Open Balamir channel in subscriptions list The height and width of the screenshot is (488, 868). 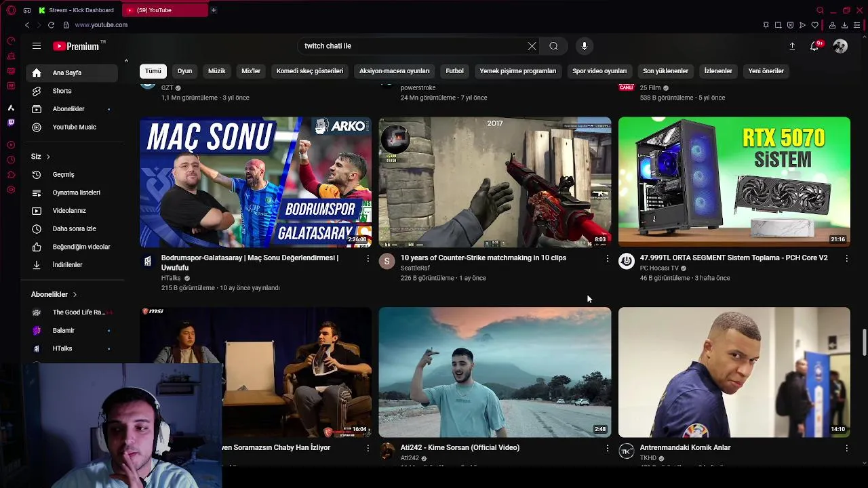tap(71, 331)
